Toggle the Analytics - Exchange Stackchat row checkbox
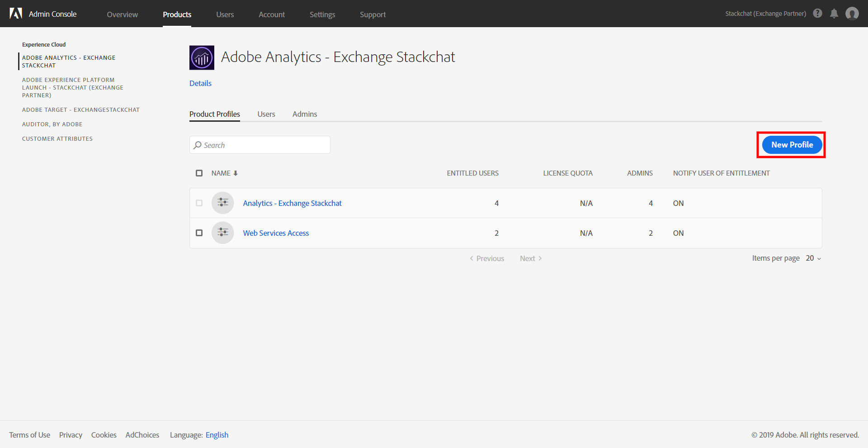The width and height of the screenshot is (868, 448). pos(199,203)
